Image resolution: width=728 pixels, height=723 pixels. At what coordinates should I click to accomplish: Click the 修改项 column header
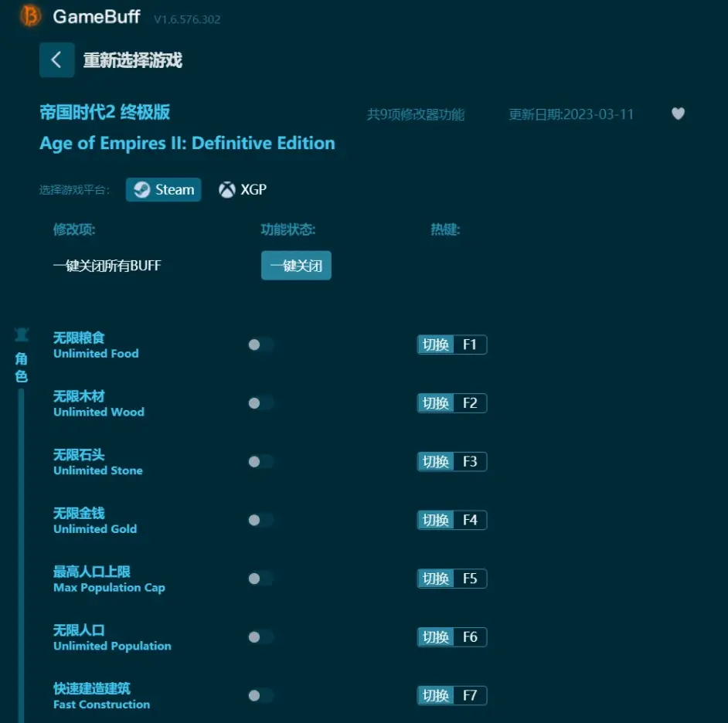click(x=74, y=229)
